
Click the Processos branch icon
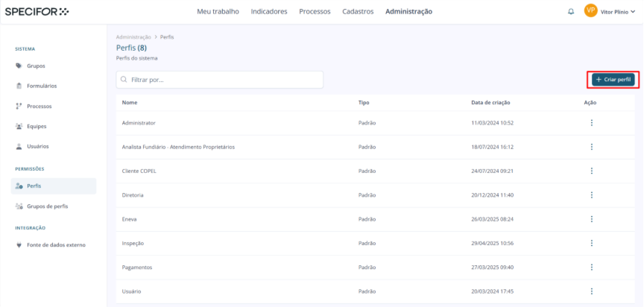click(19, 106)
